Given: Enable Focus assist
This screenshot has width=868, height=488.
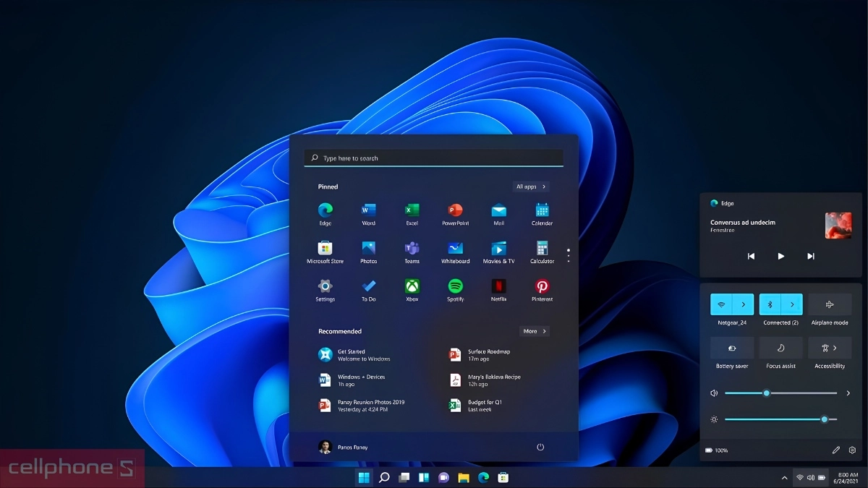Looking at the screenshot, I should click(x=780, y=348).
